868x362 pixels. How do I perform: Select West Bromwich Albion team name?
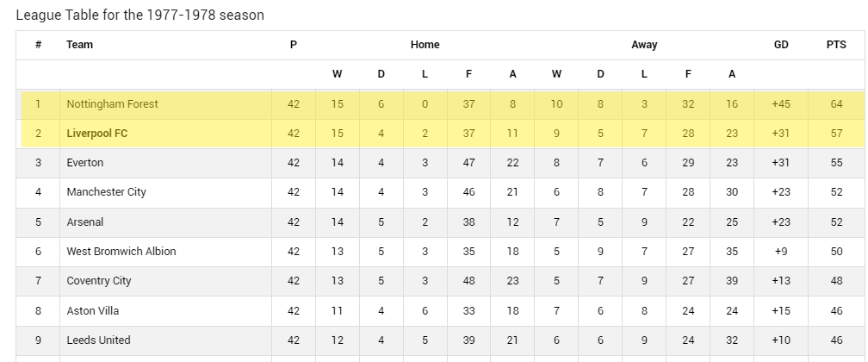tap(121, 252)
